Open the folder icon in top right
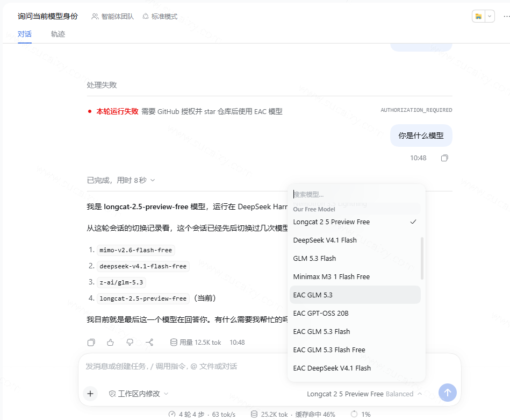Image resolution: width=510 pixels, height=420 pixels. point(478,16)
